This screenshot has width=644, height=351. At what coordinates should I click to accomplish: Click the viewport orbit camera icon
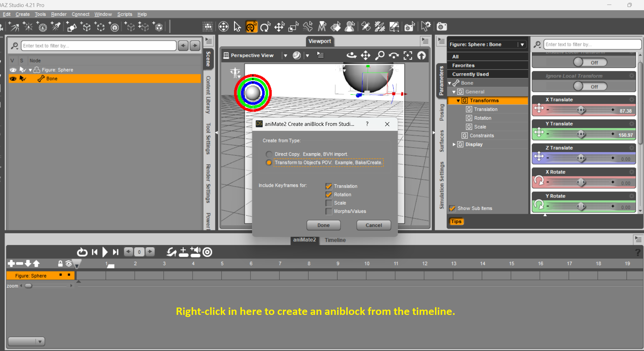pos(351,55)
